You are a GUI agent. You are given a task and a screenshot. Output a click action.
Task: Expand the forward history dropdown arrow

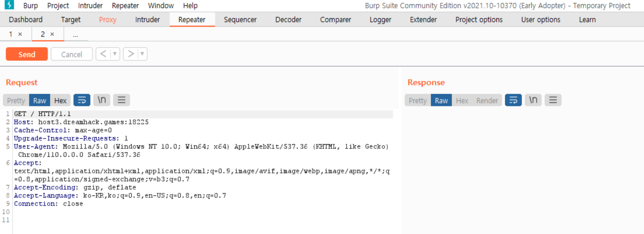(x=142, y=54)
